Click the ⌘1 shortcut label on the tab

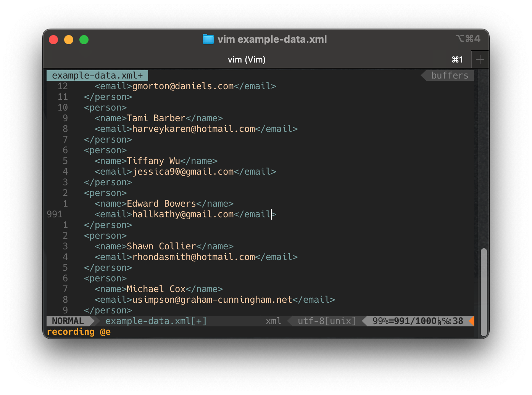[457, 59]
